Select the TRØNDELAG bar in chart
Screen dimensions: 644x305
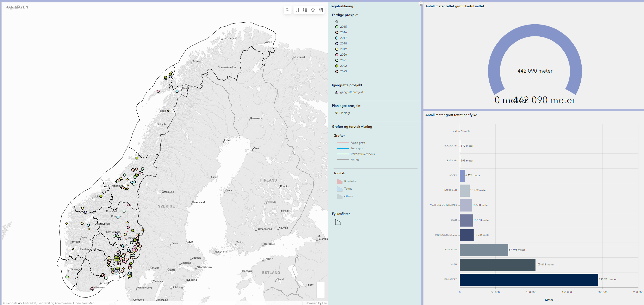coord(484,250)
